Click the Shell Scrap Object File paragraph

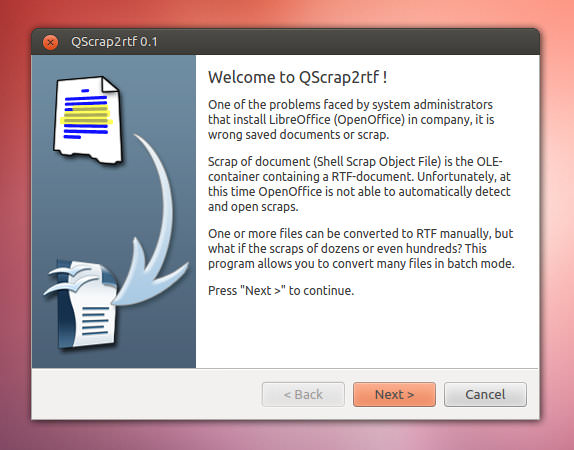[x=359, y=184]
